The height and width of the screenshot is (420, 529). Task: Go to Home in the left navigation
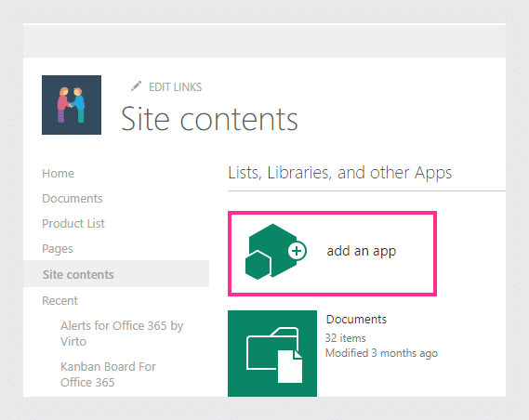pos(58,173)
